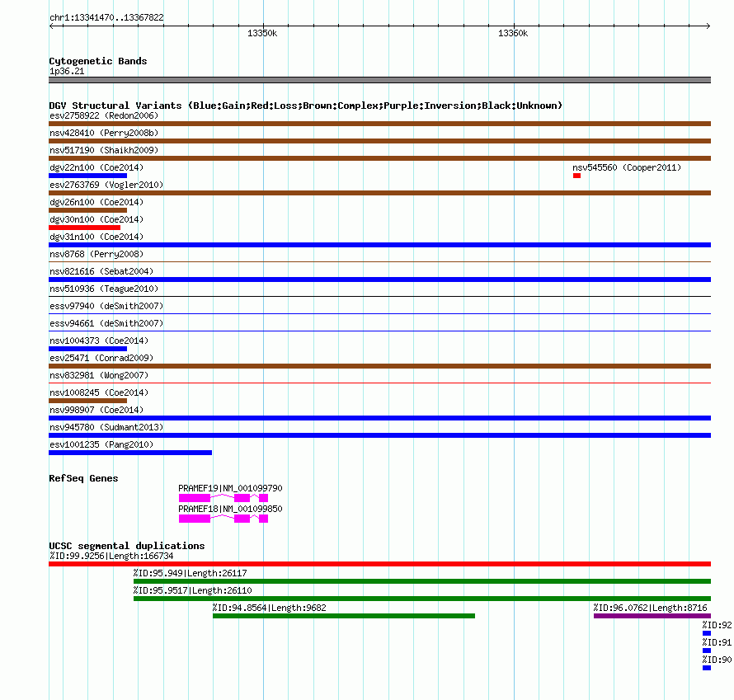The image size is (734, 700).
Task: Click the nsv8768 (Perry2008) label
Action: point(96,254)
